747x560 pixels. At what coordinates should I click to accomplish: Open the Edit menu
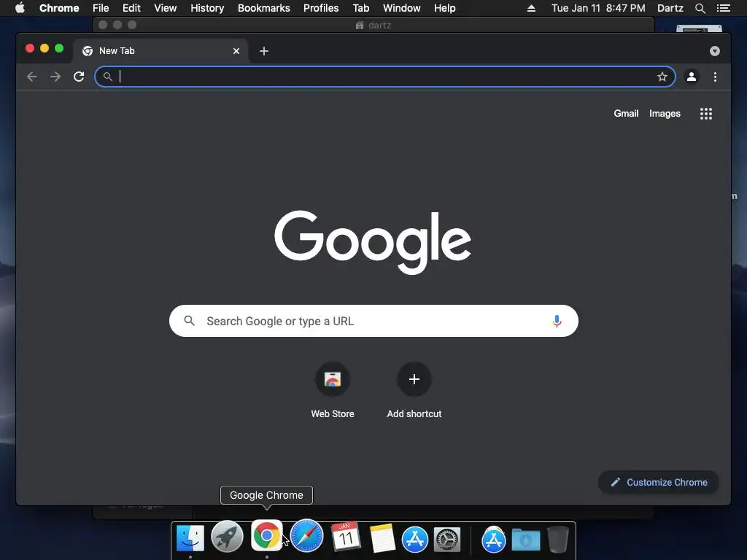pos(131,8)
